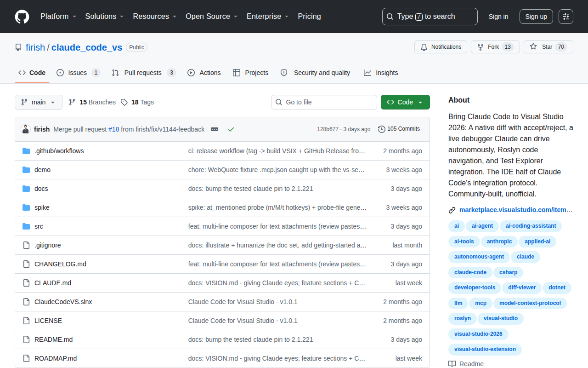Image resolution: width=588 pixels, height=368 pixels.
Task: Click the bell icon in Notifications
Action: point(424,47)
